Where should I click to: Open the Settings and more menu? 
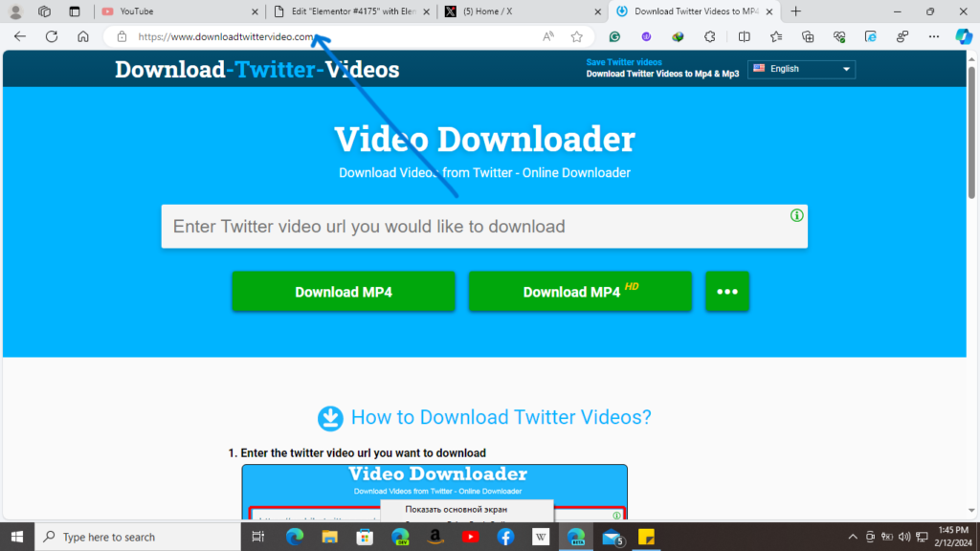(934, 36)
